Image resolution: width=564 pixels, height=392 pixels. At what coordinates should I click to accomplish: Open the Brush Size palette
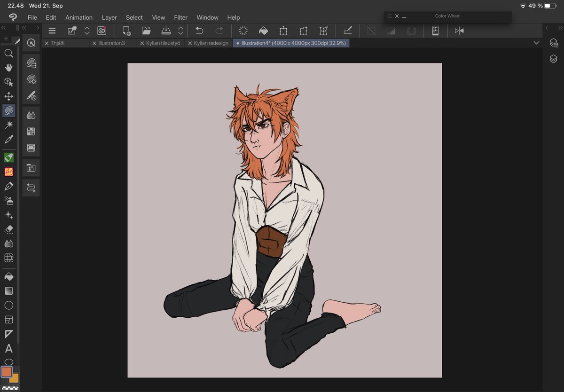tap(31, 96)
